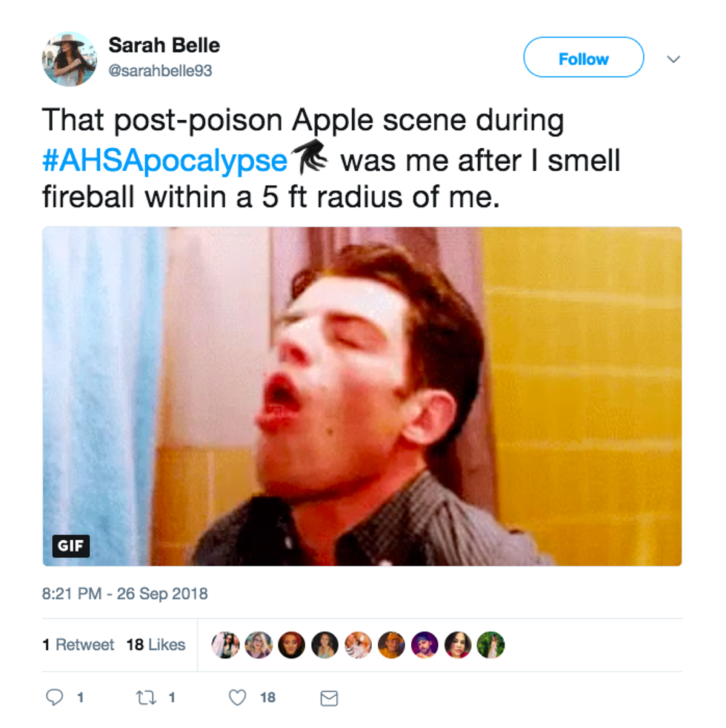
Task: Click the Sarah Belle display name
Action: pyautogui.click(x=164, y=45)
